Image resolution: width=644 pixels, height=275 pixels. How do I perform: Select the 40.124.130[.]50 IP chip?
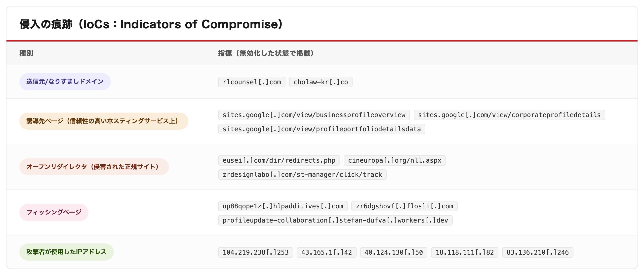point(394,252)
